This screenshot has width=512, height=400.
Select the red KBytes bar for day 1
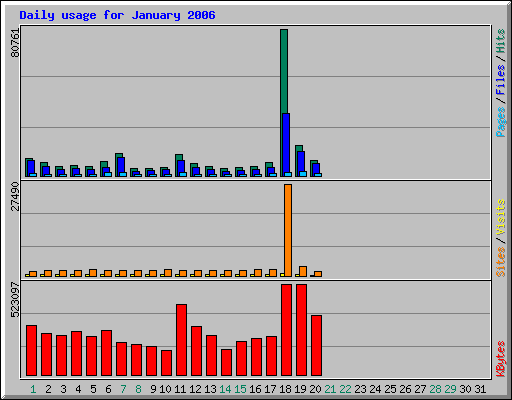tap(31, 350)
